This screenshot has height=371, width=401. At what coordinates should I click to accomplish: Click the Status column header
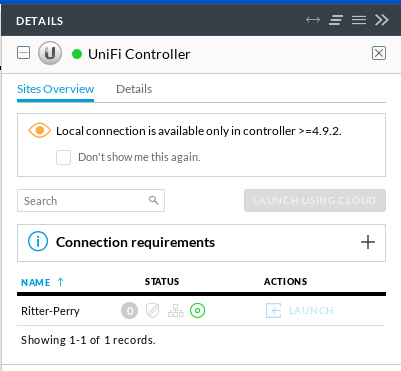point(162,282)
